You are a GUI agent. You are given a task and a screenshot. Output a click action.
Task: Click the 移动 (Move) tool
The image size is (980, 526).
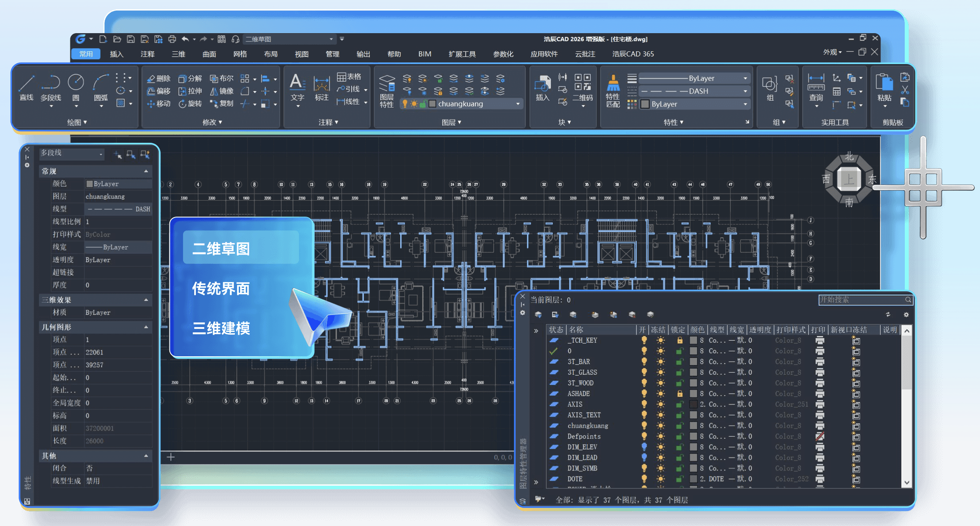click(x=159, y=103)
